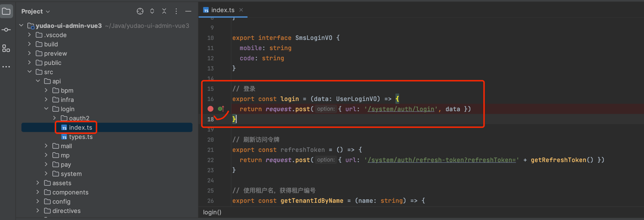The width and height of the screenshot is (644, 220).
Task: Click the Collapse All icon in Project panel
Action: tap(164, 11)
